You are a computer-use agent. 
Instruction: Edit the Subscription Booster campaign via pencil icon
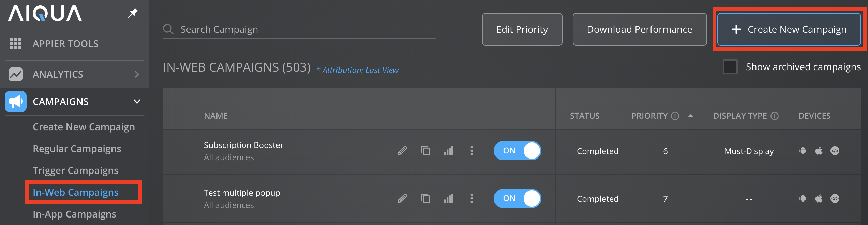pyautogui.click(x=402, y=151)
